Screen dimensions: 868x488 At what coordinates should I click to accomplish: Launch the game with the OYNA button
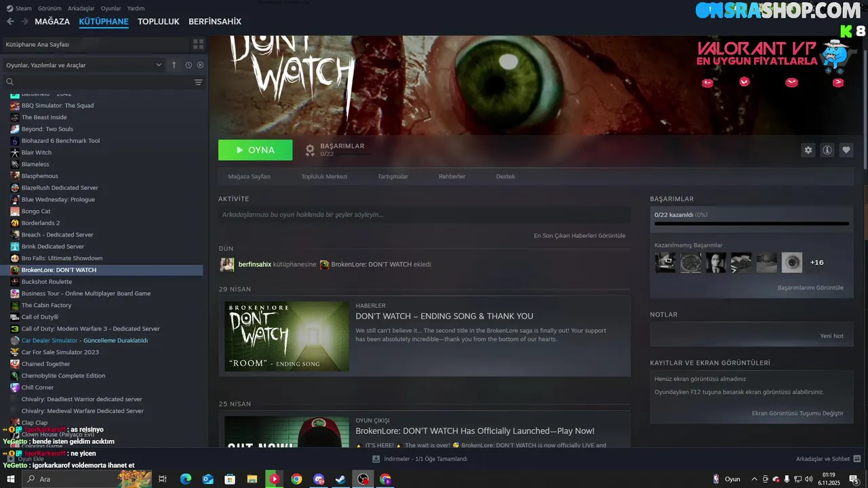coord(255,150)
